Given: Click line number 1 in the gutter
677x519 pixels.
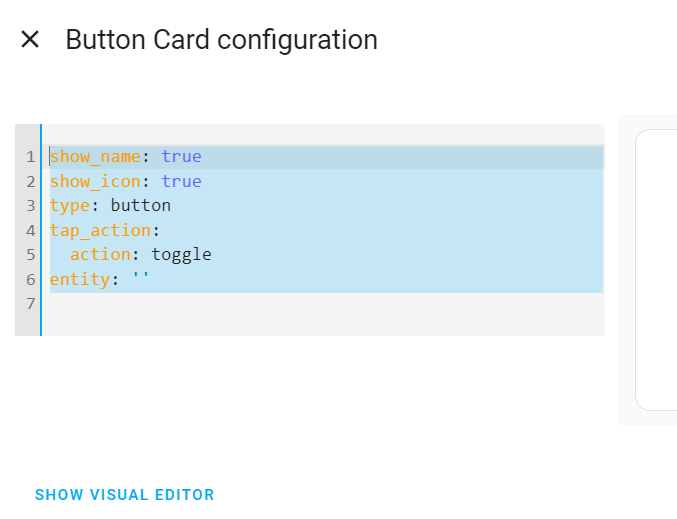Looking at the screenshot, I should [30, 156].
